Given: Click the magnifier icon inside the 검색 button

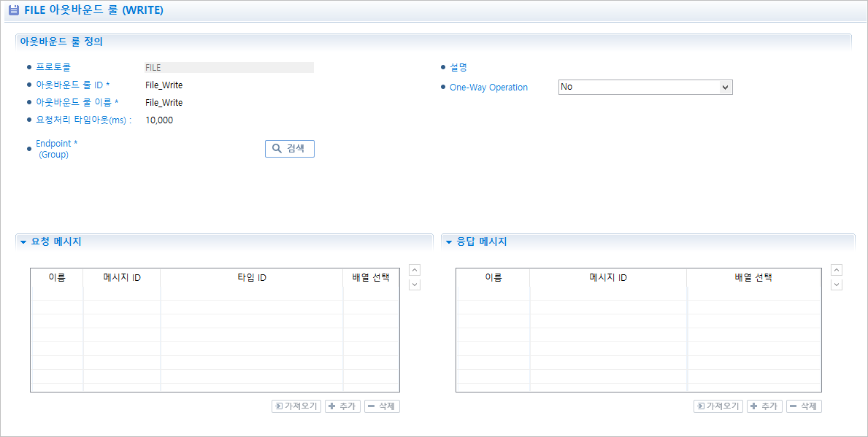Looking at the screenshot, I should click(276, 148).
